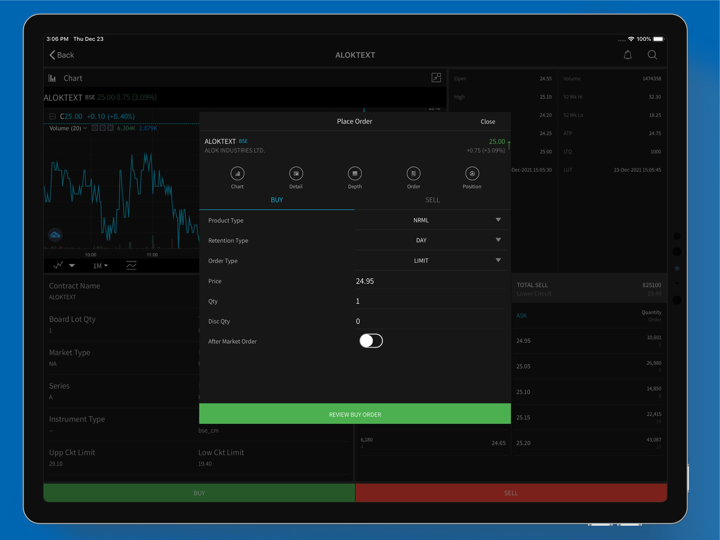Expand the Product Type dropdown
Image resolution: width=720 pixels, height=540 pixels.
coord(430,220)
